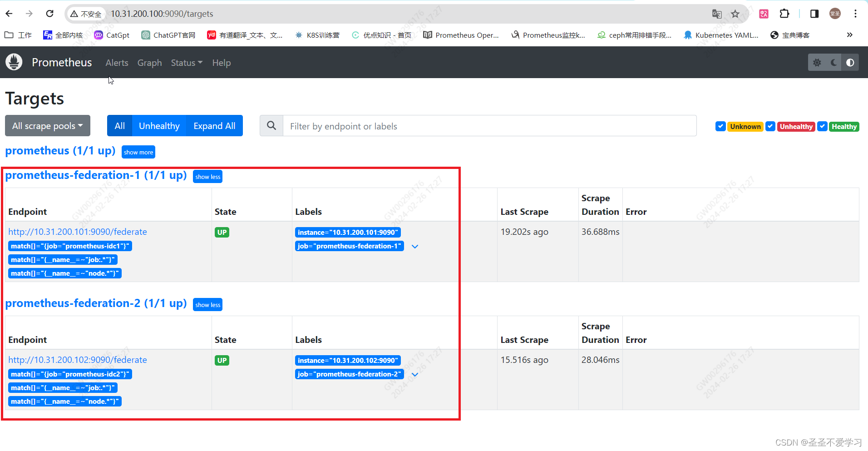Click the UP state badge for federation-1
Screen dimensions: 868x451
coord(222,233)
